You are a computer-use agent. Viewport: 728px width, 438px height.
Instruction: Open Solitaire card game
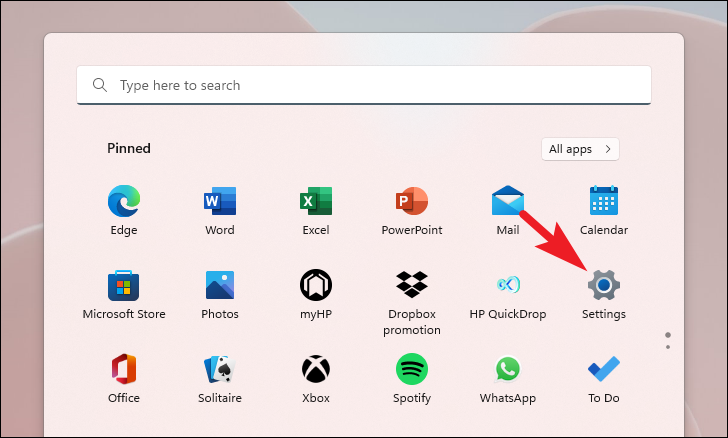point(220,378)
